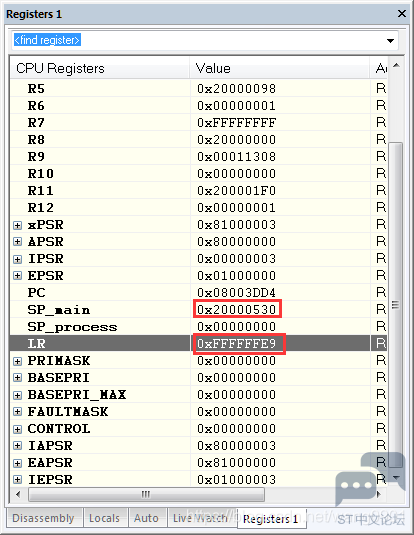Expand the PRIMASK register
Screen dimensions: 414x535
pos(17,361)
